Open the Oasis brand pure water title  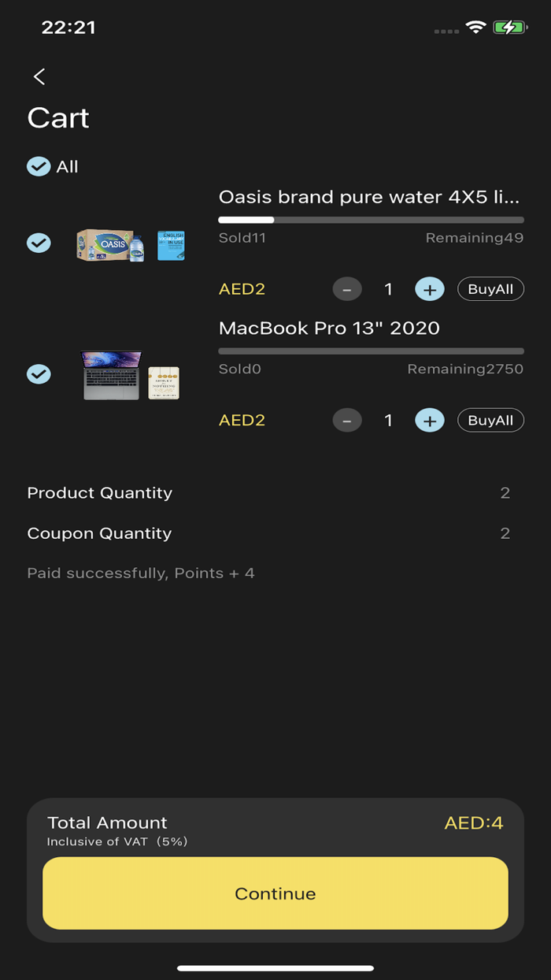tap(369, 197)
